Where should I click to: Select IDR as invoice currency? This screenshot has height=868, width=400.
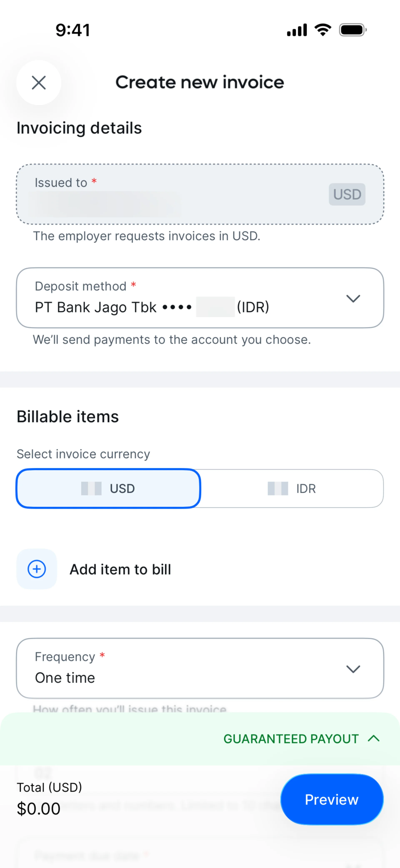(292, 488)
